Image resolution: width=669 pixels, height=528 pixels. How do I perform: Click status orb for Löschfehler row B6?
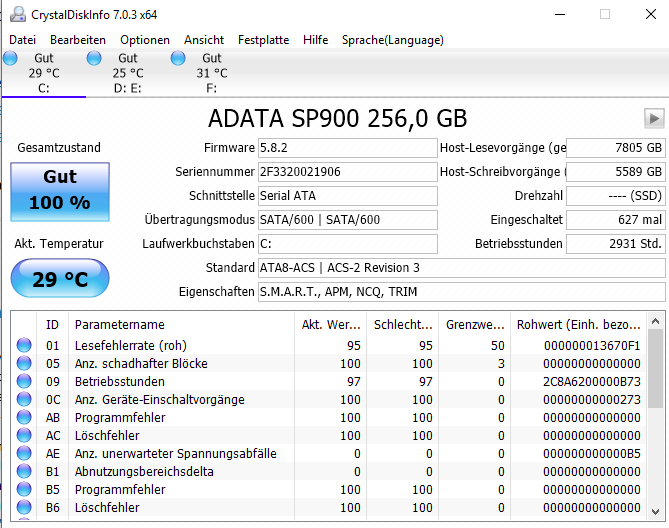24,507
